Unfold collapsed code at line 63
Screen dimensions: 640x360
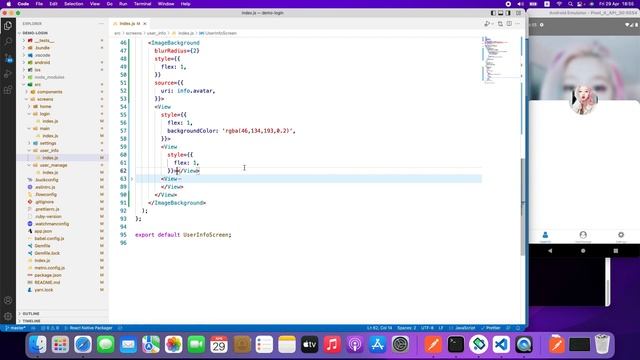point(132,179)
